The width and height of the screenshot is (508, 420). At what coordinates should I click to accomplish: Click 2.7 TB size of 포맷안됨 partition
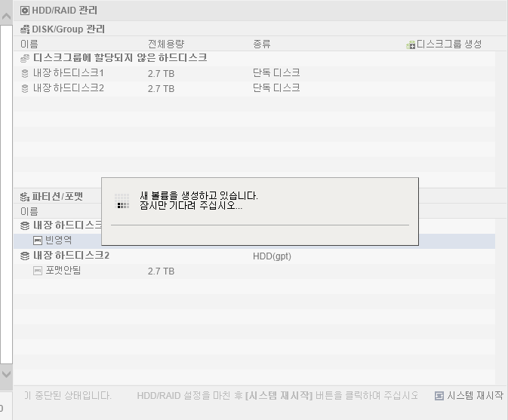(x=161, y=271)
